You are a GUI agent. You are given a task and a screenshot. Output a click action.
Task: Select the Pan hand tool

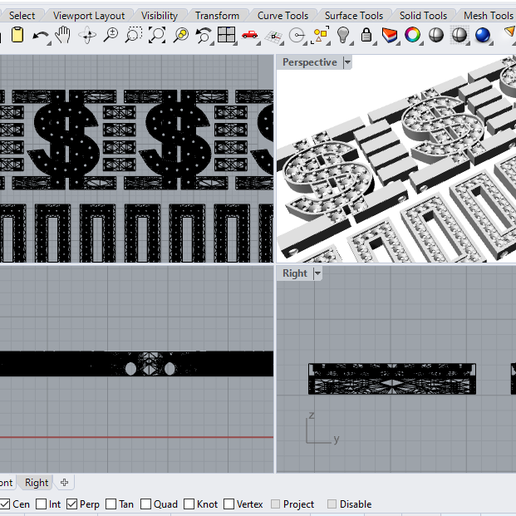coord(63,35)
